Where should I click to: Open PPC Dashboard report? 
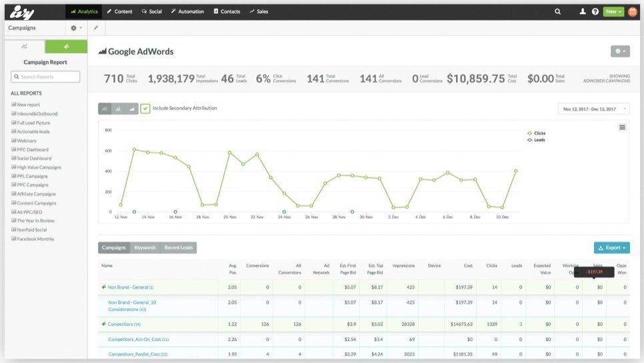point(30,149)
